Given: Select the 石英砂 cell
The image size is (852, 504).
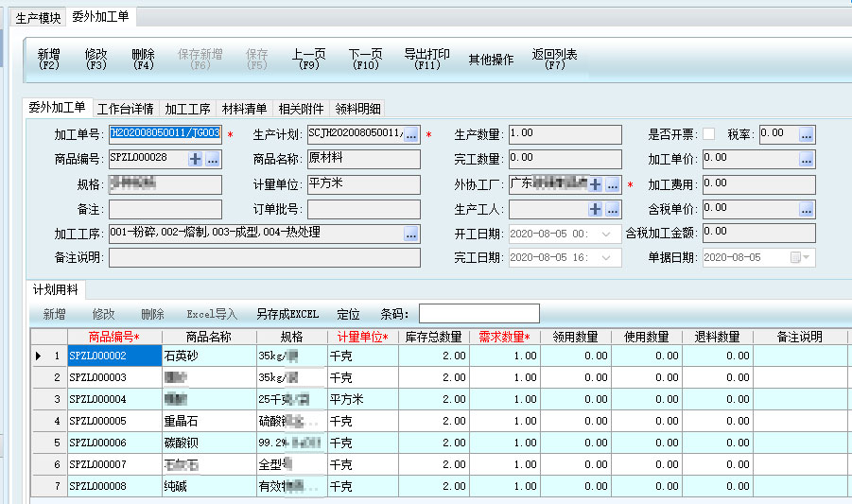Looking at the screenshot, I should pyautogui.click(x=209, y=356).
